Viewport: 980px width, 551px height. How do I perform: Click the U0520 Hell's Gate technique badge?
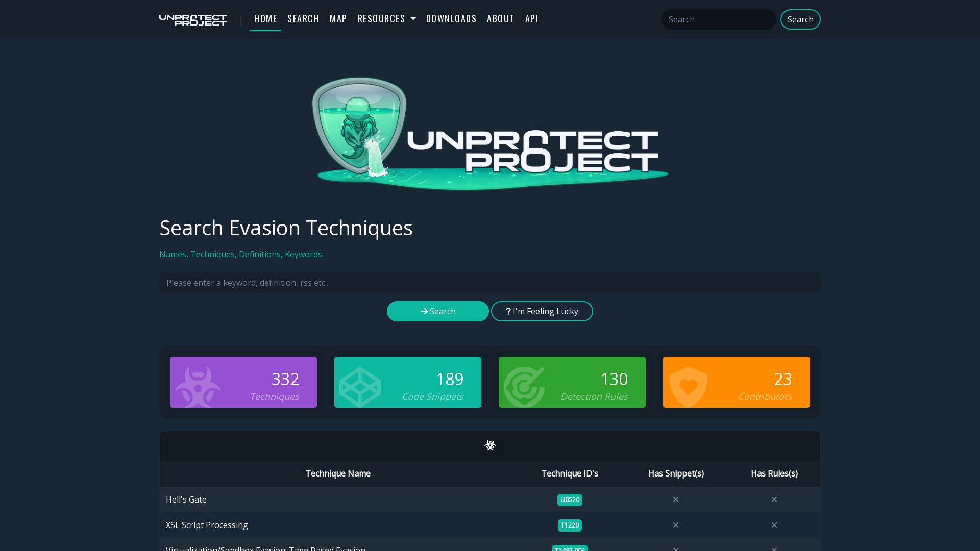pyautogui.click(x=570, y=498)
